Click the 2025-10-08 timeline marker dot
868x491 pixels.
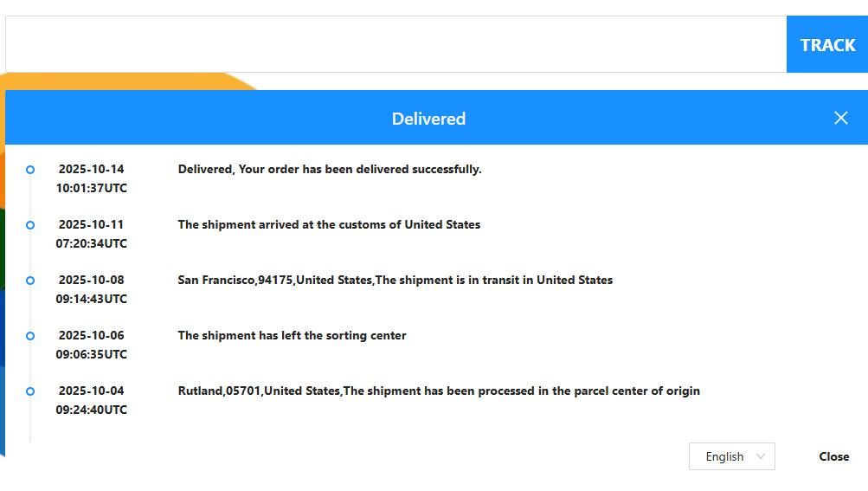pyautogui.click(x=30, y=281)
